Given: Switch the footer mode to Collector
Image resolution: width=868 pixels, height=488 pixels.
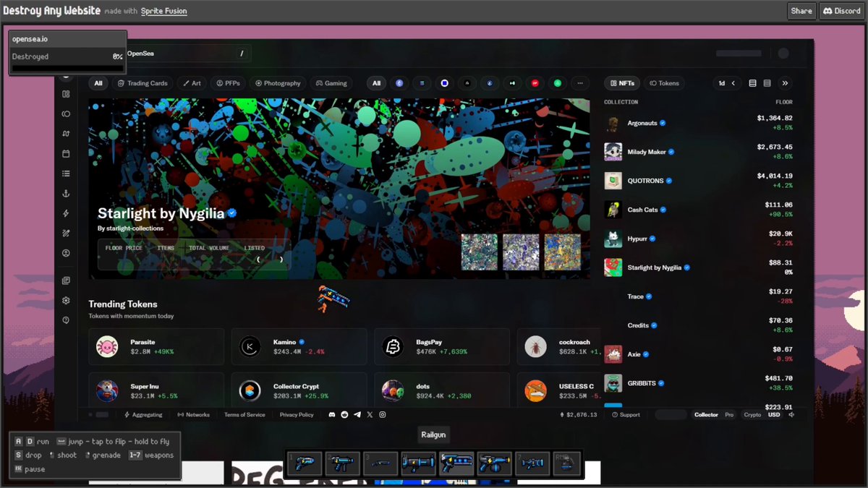Looking at the screenshot, I should pyautogui.click(x=706, y=415).
